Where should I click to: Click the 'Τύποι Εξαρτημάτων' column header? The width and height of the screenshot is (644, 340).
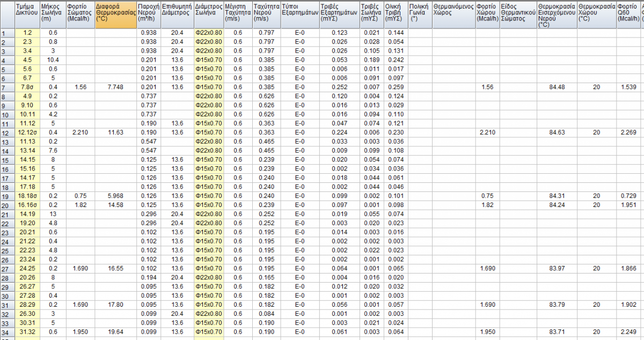click(x=299, y=14)
